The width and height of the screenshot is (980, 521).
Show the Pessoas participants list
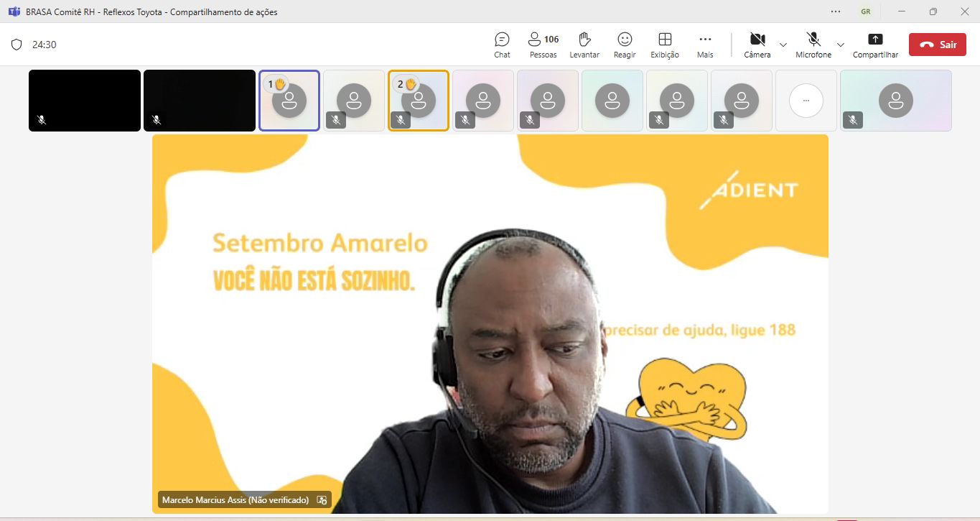543,44
